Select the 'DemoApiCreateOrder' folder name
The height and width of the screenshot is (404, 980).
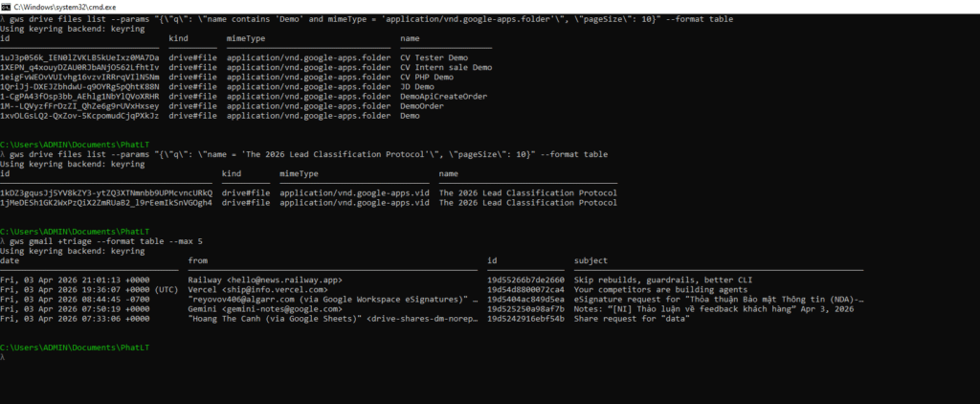click(x=443, y=96)
